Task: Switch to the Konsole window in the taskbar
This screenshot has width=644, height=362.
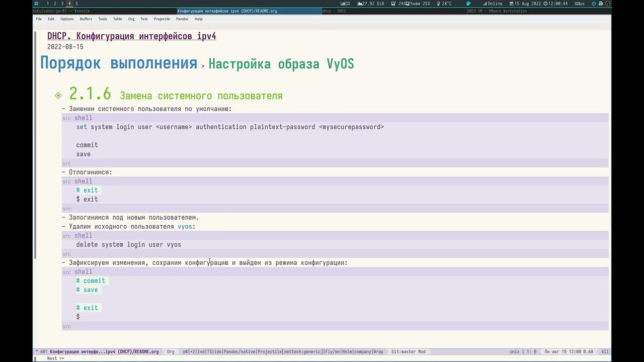Action: pyautogui.click(x=105, y=11)
